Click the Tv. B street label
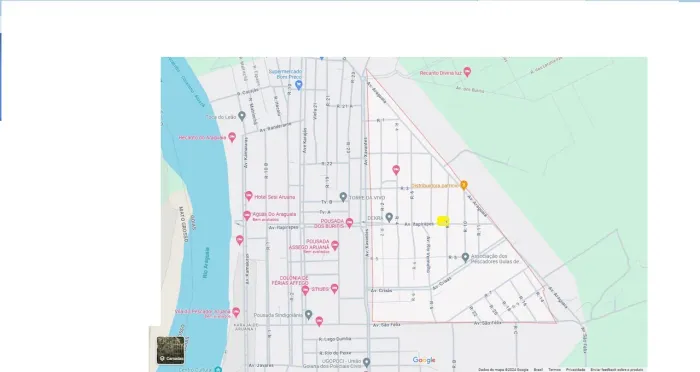The image size is (700, 372). (x=326, y=202)
